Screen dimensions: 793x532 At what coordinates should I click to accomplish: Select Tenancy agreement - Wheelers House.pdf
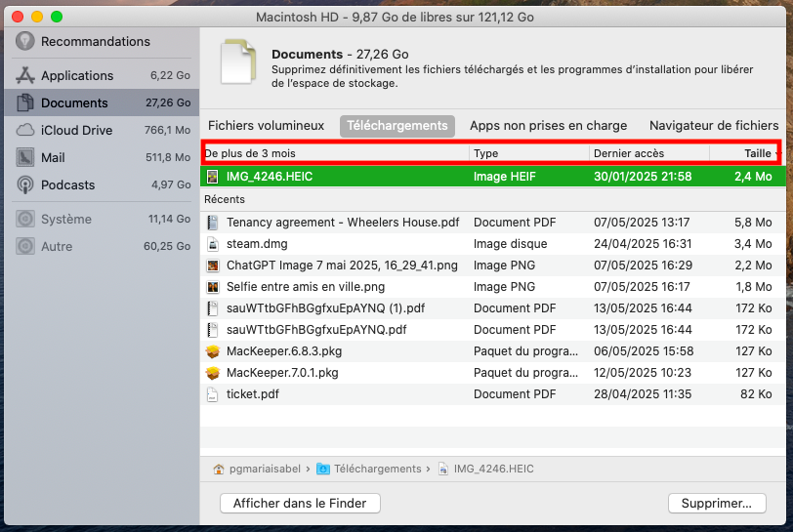343,223
